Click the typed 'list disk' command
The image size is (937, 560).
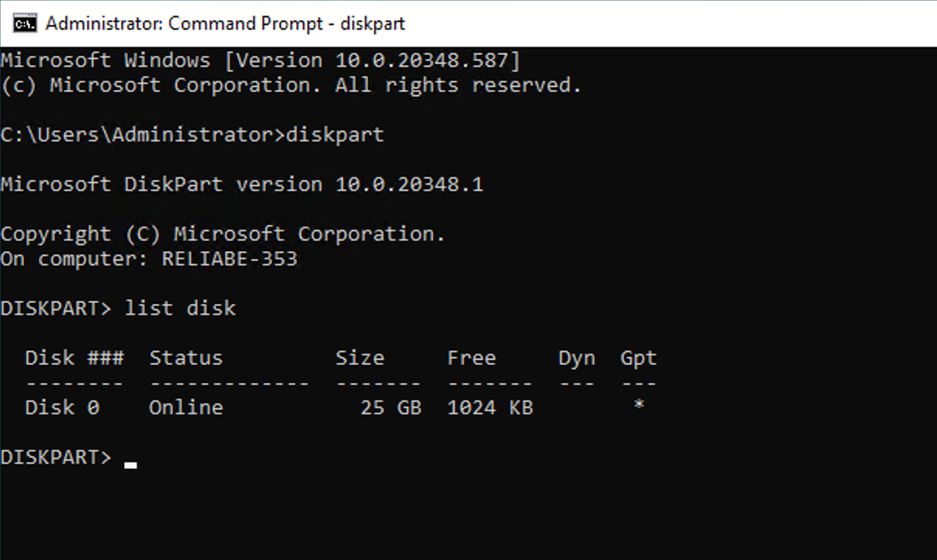(x=180, y=309)
